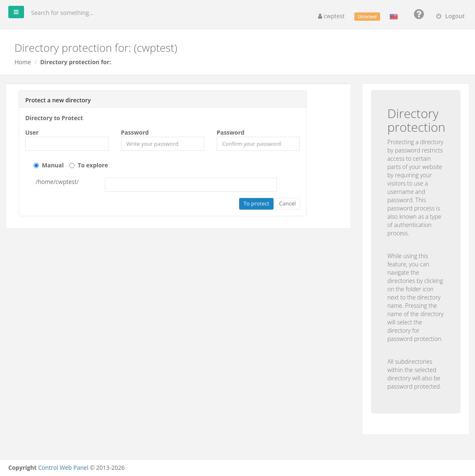Open the help question mark icon
This screenshot has width=475, height=476.
[x=419, y=14]
